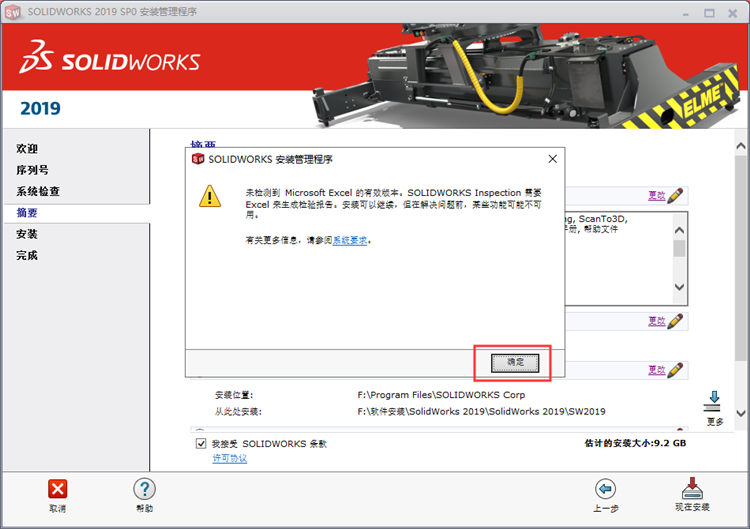
Task: Click the pencil icon beside bottom 更改
Action: point(675,370)
